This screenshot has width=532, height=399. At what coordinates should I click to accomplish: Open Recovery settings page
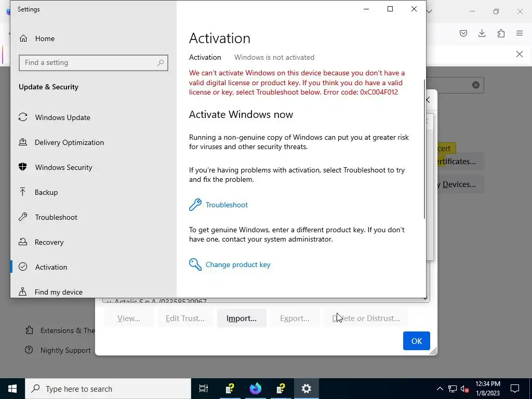[49, 242]
